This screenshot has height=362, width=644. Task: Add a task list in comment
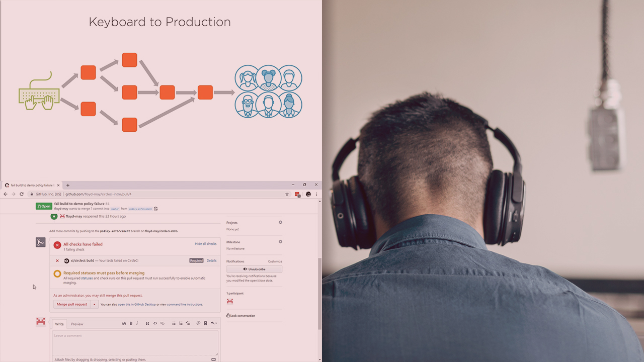[188, 323]
